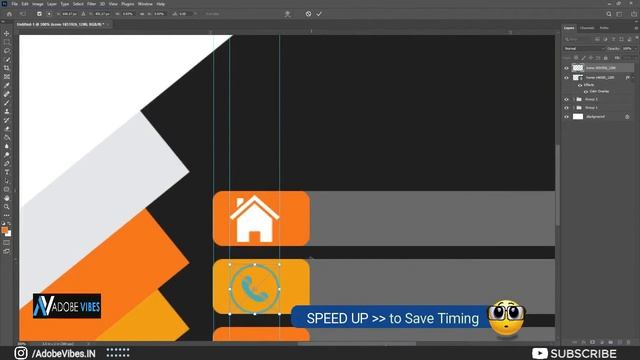Open the Edit Toolbar three-dots menu
The width and height of the screenshot is (640, 360).
[x=7, y=215]
